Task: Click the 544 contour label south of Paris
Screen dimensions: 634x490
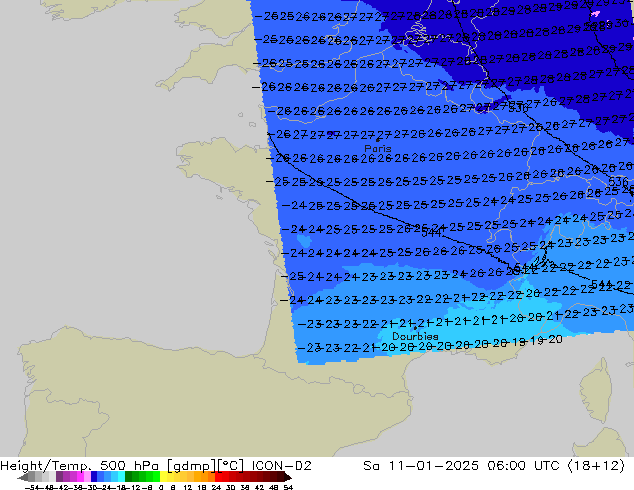Action: (x=431, y=233)
